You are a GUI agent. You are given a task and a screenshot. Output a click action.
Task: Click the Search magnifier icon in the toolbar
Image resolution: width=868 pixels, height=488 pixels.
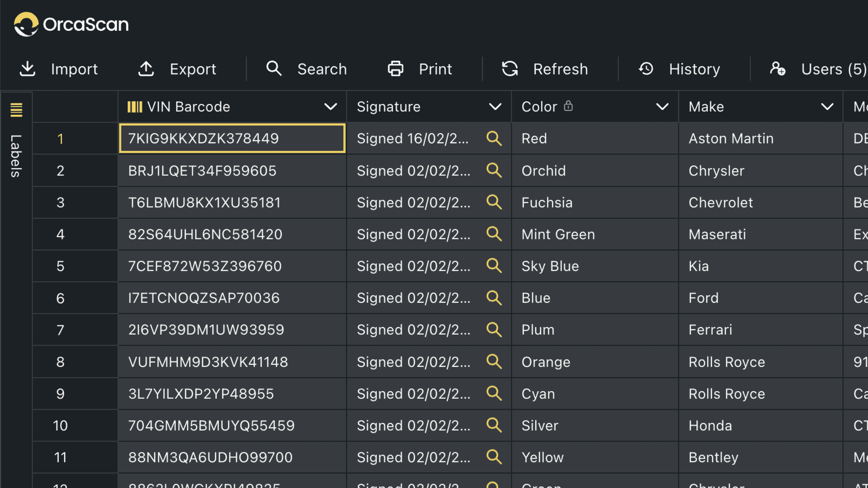274,68
